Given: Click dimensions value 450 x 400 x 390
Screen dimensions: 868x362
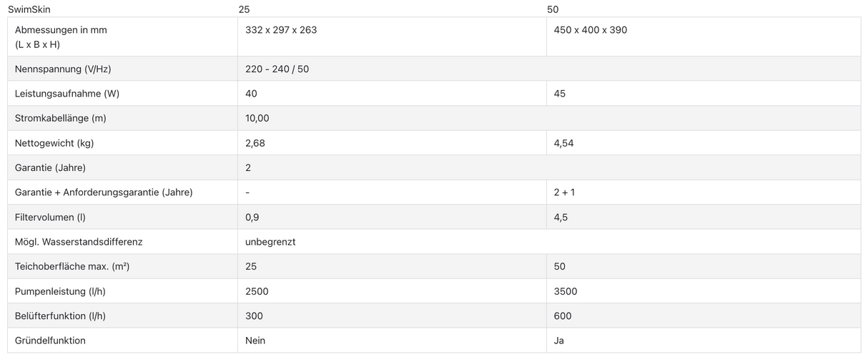Looking at the screenshot, I should [591, 30].
